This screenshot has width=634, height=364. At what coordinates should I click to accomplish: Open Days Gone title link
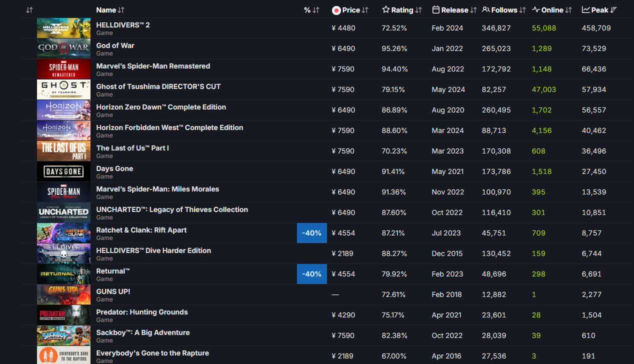[114, 168]
